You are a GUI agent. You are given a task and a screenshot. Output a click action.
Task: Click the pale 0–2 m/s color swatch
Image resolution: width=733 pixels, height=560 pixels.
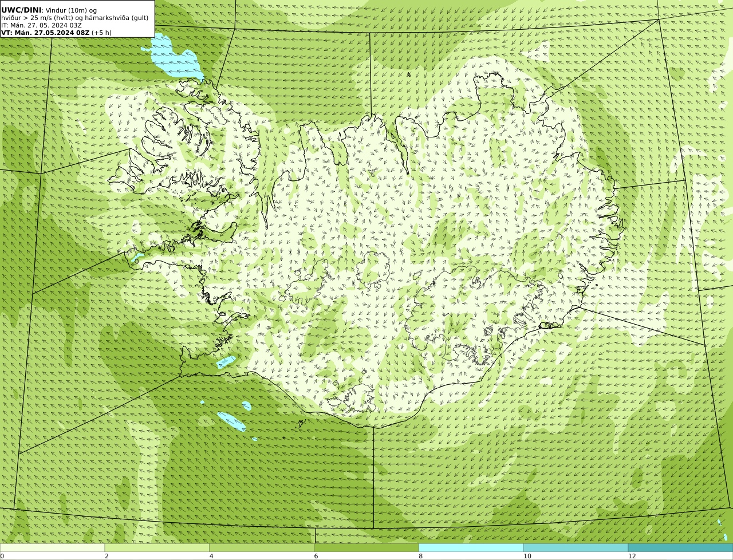[53, 548]
